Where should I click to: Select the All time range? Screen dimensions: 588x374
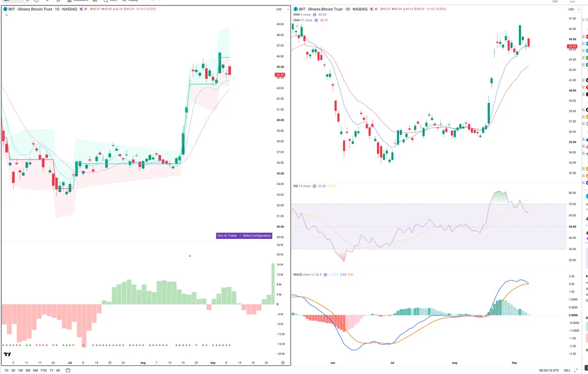click(58, 371)
